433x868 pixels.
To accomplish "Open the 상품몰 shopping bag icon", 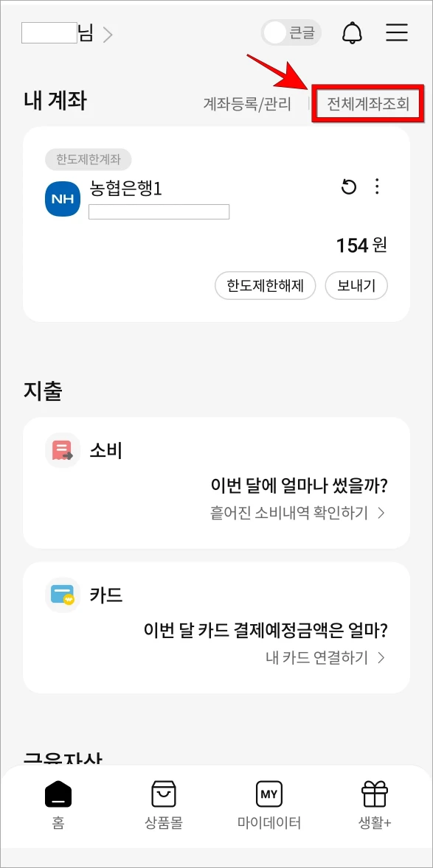I will pyautogui.click(x=163, y=794).
